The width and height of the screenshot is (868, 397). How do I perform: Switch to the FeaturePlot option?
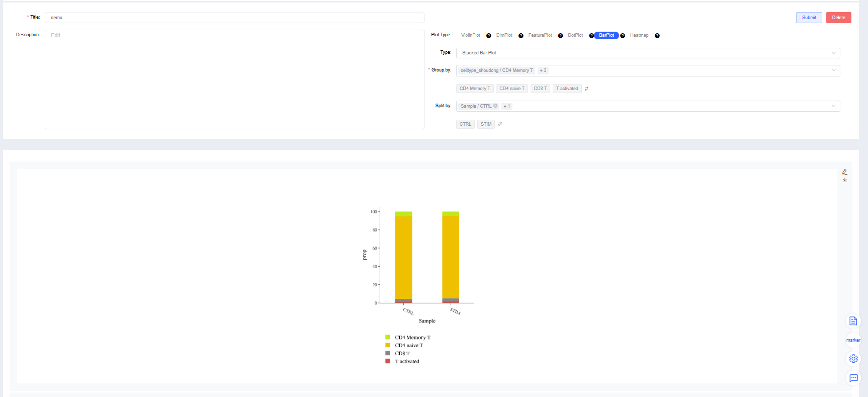540,35
